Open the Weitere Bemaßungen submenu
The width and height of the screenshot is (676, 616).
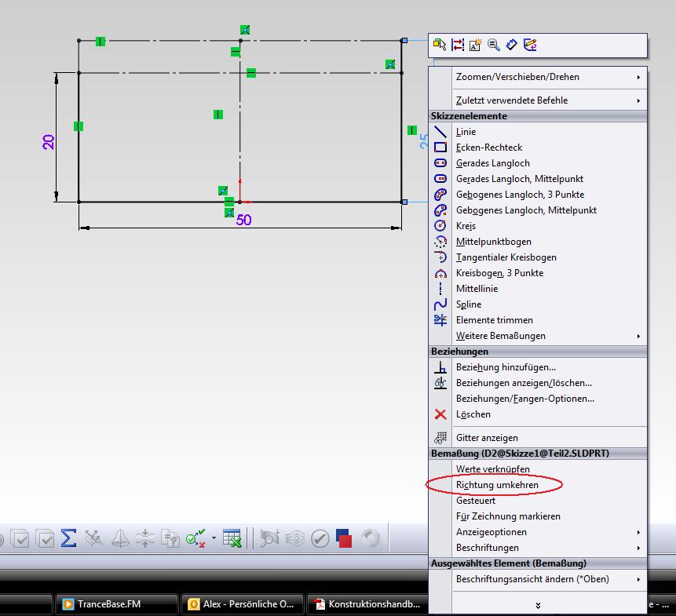click(x=500, y=336)
